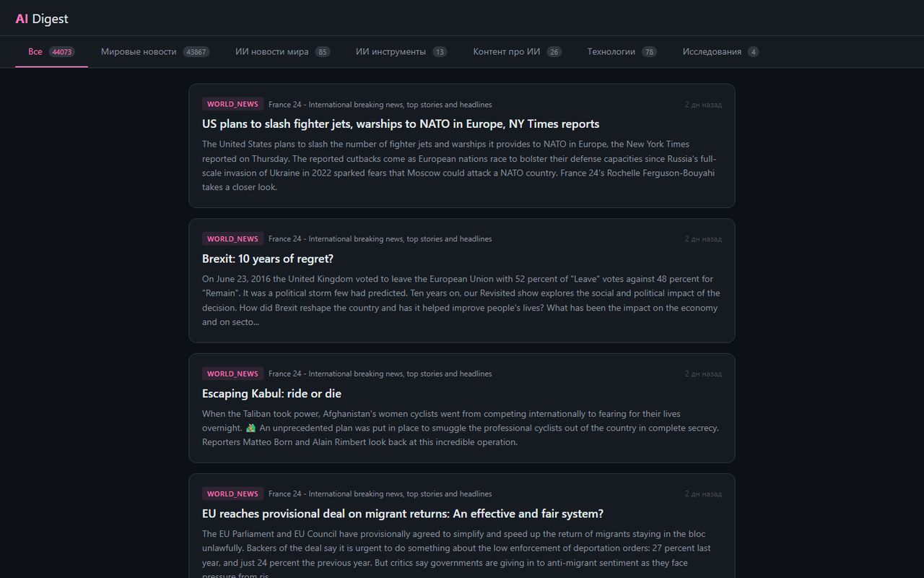Viewport: 924px width, 578px height.
Task: Click France 24 source on Brexit card
Action: coord(380,239)
